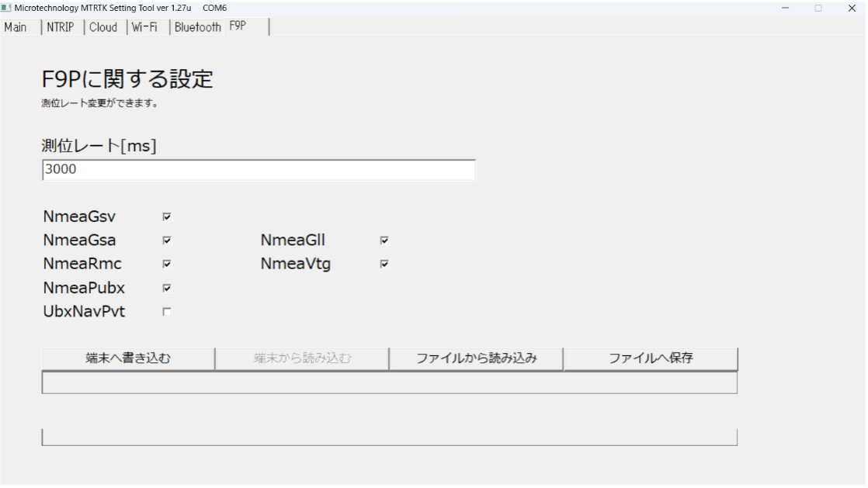
Task: Click the status message bar below buttons
Action: click(388, 380)
